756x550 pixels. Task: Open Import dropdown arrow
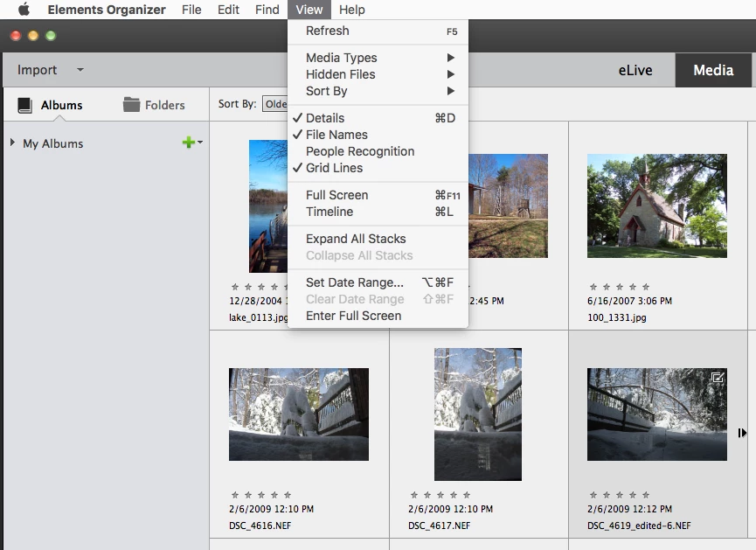coord(80,70)
